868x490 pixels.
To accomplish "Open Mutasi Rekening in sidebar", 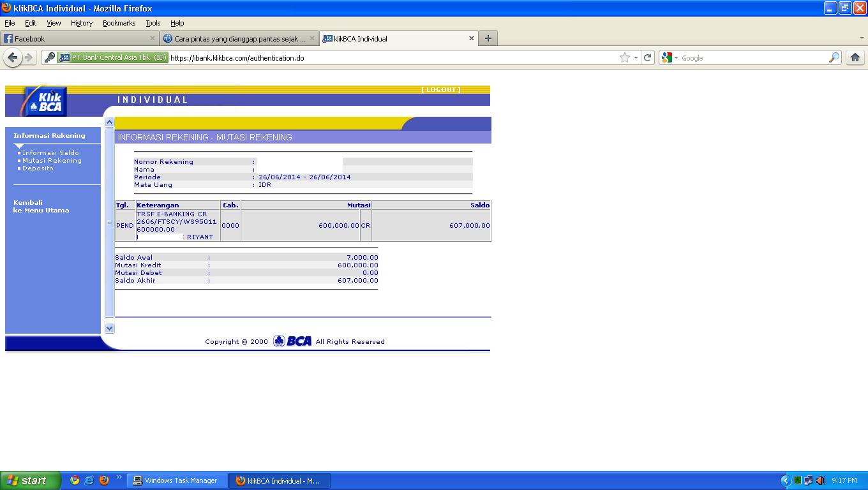I will [52, 161].
